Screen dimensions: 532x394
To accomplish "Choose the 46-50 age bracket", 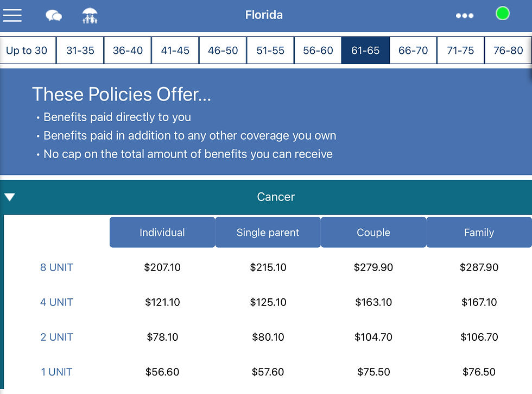I will point(223,51).
